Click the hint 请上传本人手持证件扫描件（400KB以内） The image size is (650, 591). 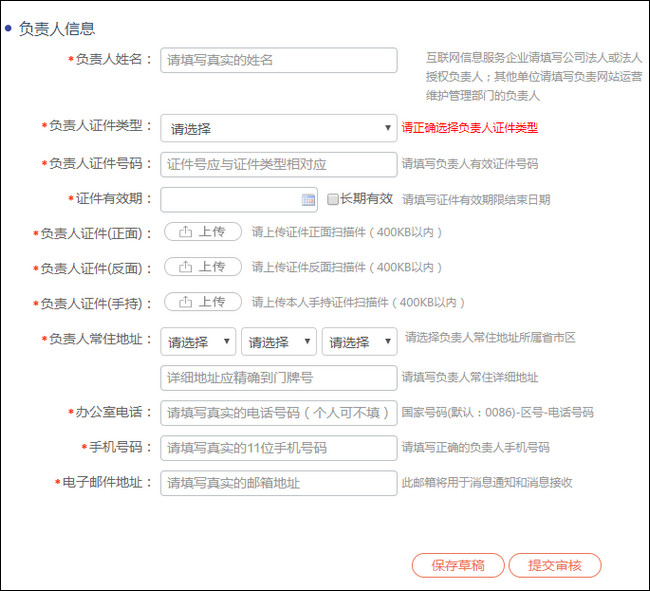pos(358,302)
